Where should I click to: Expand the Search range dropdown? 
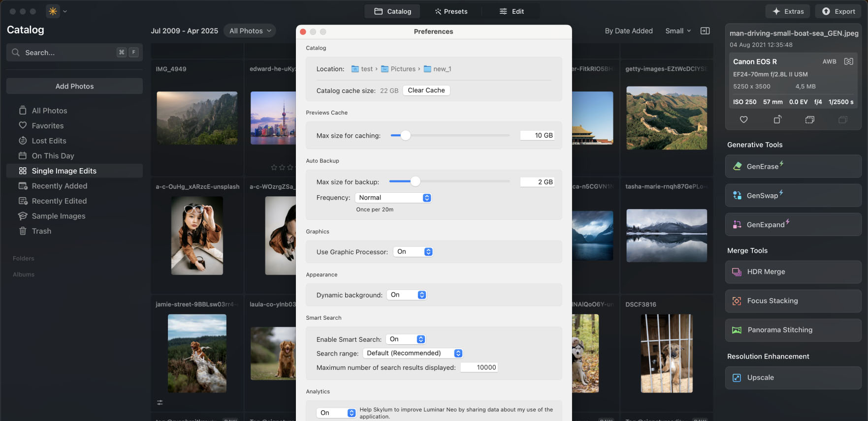(x=413, y=353)
